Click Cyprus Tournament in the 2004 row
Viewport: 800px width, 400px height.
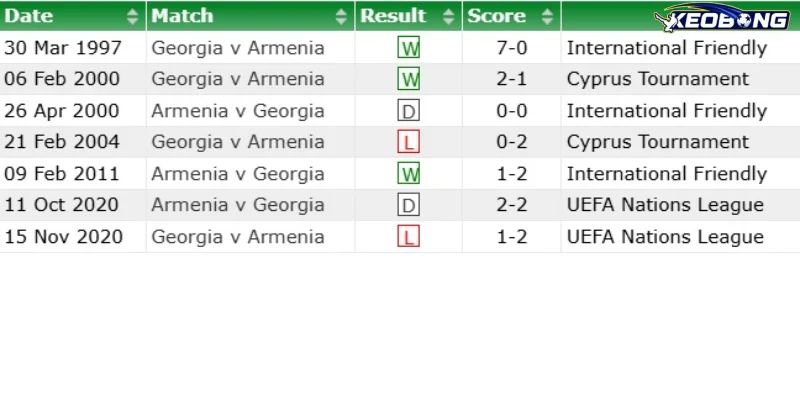658,142
